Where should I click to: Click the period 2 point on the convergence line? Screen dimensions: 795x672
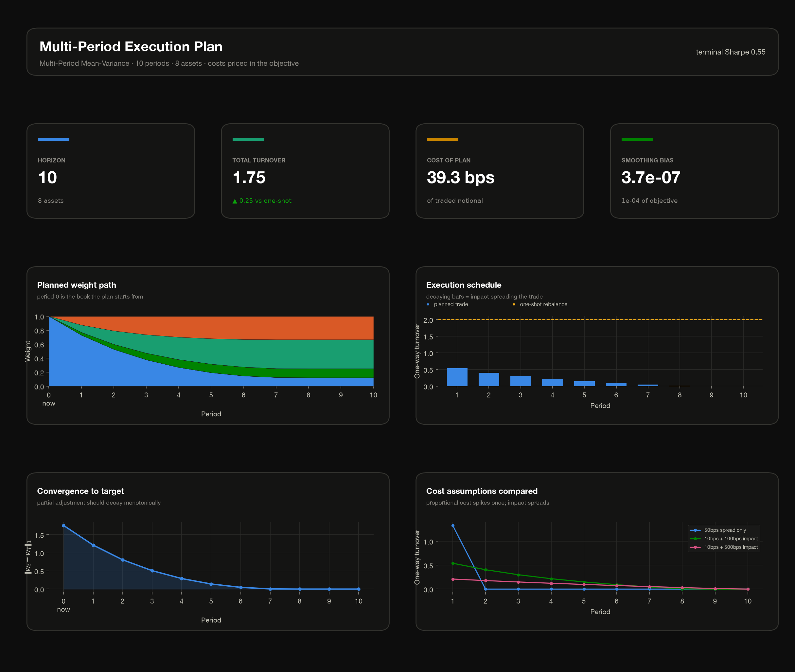[123, 560]
